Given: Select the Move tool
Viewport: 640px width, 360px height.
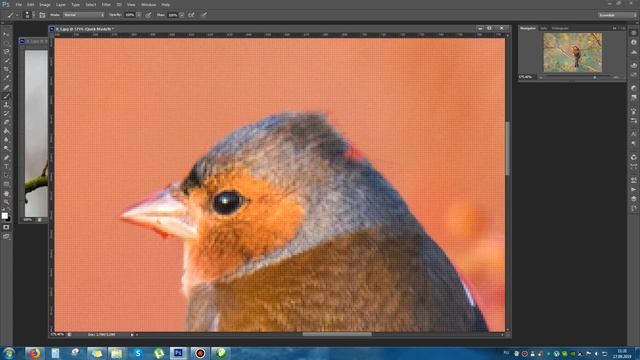Looking at the screenshot, I should coord(6,35).
